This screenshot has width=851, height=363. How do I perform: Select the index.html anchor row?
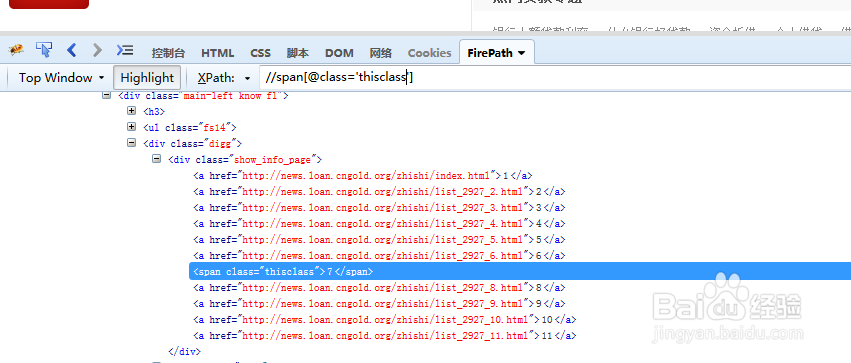(363, 175)
